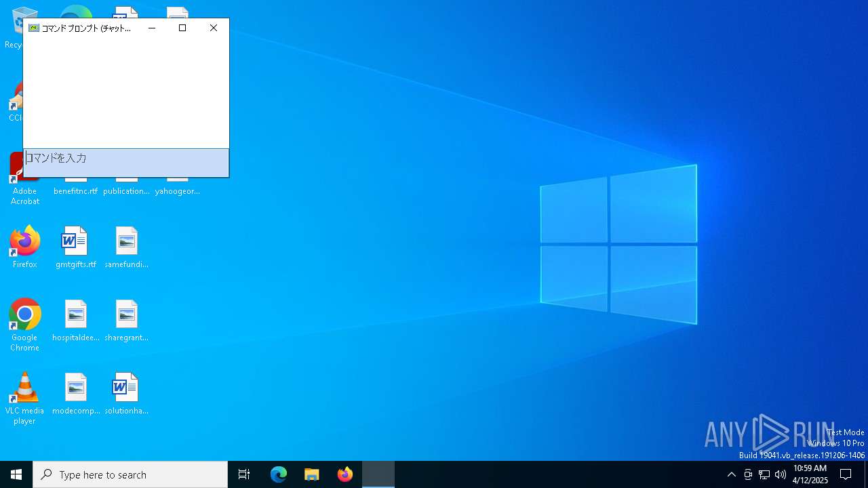
Task: Click the yahoogeor... file label
Action: click(x=177, y=191)
